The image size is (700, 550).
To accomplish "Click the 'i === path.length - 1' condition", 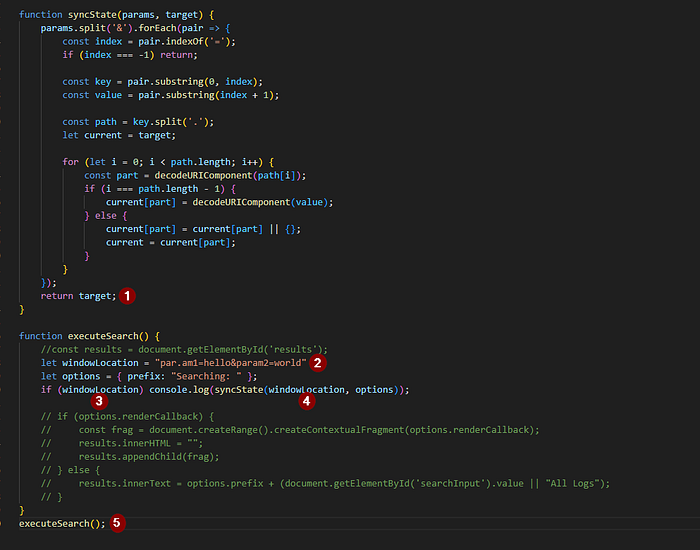I will 165,189.
